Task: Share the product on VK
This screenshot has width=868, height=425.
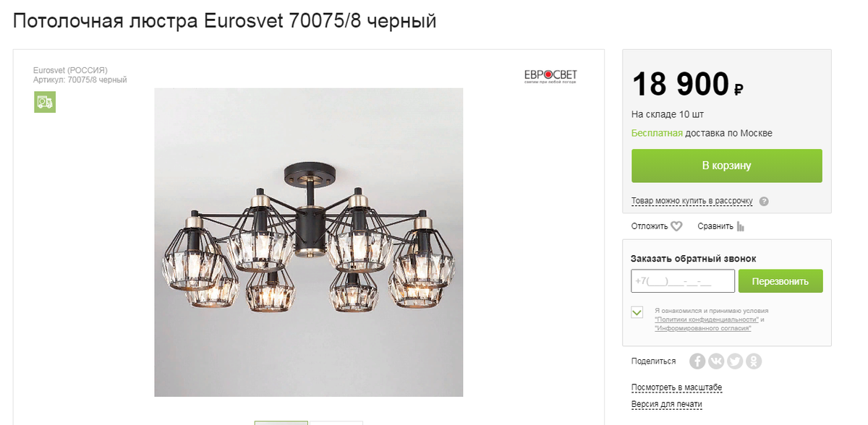Action: pos(716,361)
